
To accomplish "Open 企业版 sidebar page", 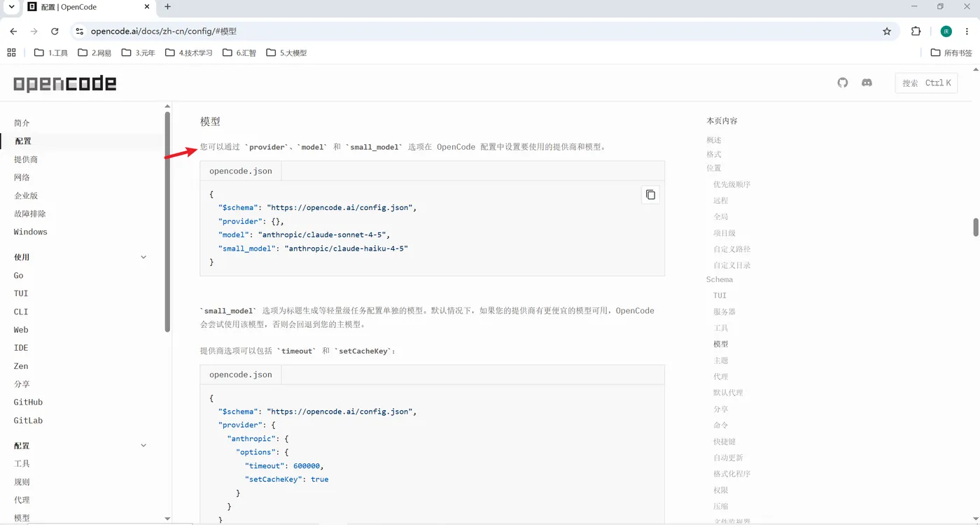I will (x=26, y=195).
